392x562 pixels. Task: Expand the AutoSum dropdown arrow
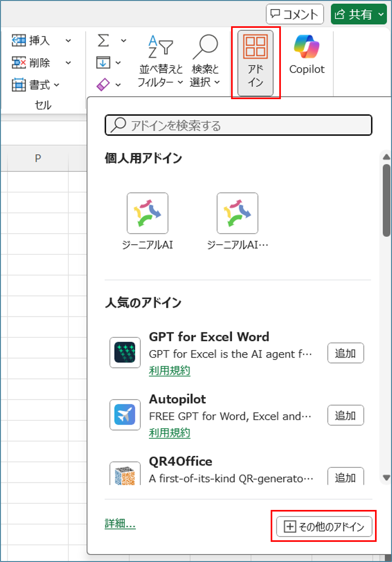(x=124, y=41)
